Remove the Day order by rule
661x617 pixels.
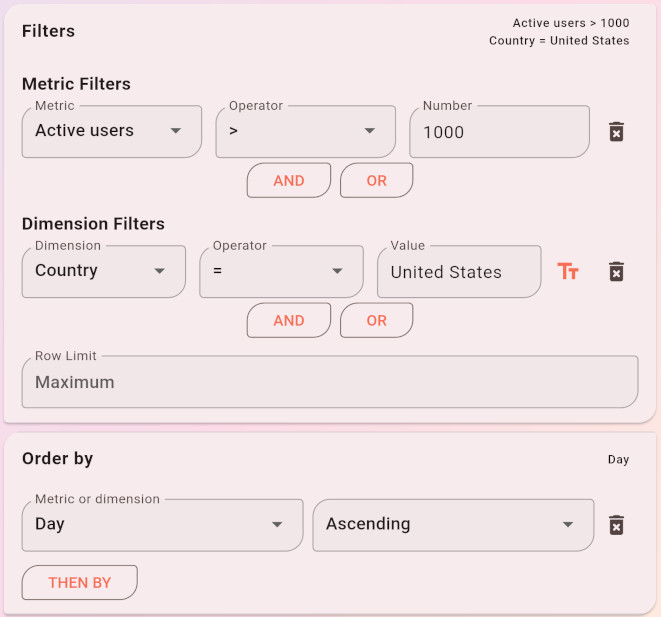(617, 525)
